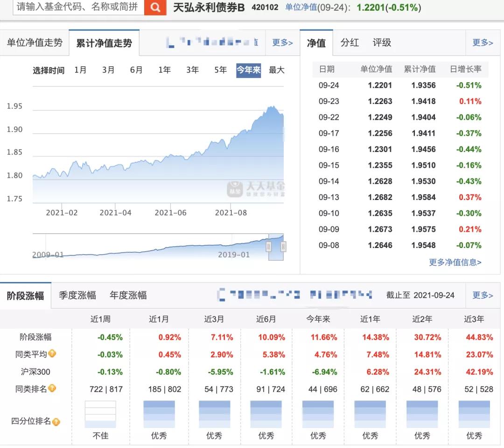Image resolution: width=504 pixels, height=448 pixels.
Task: Open 更多 link in net value panel
Action: [x=483, y=42]
